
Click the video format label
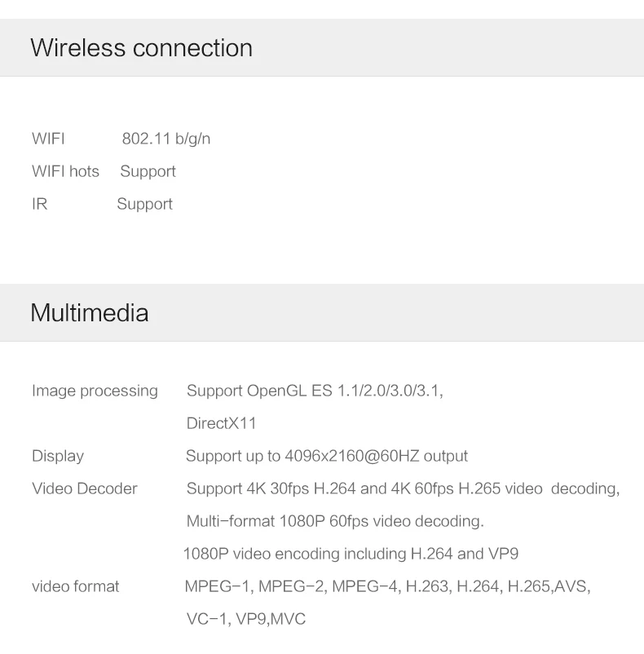tap(76, 586)
